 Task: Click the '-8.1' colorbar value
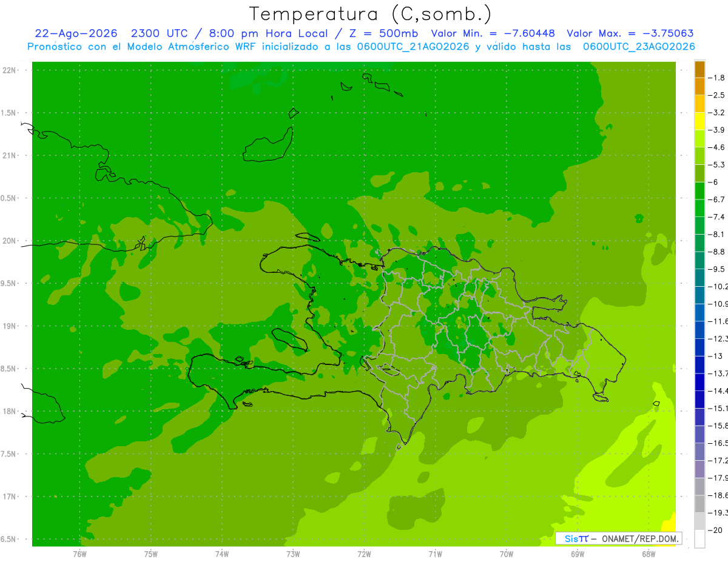pyautogui.click(x=716, y=234)
